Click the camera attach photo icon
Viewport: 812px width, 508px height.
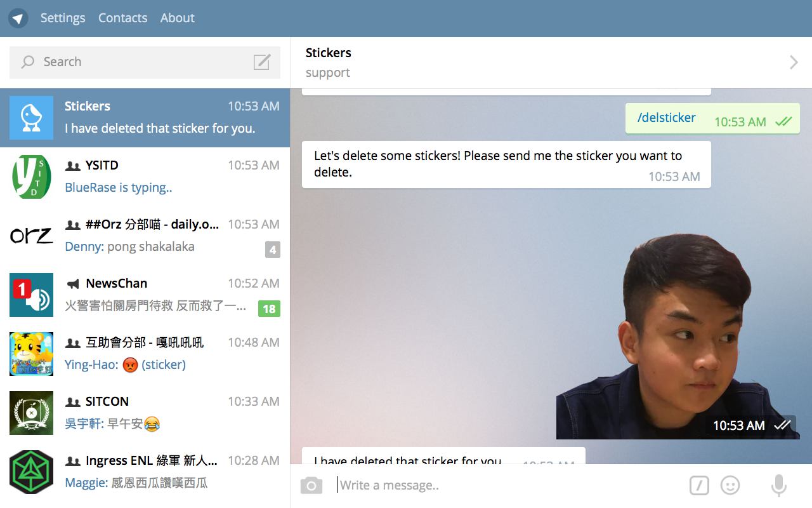pos(311,486)
